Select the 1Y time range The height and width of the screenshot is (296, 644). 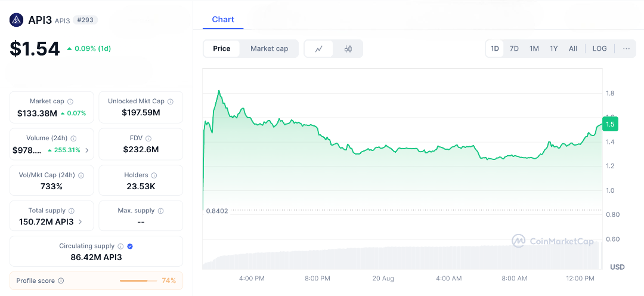point(553,48)
